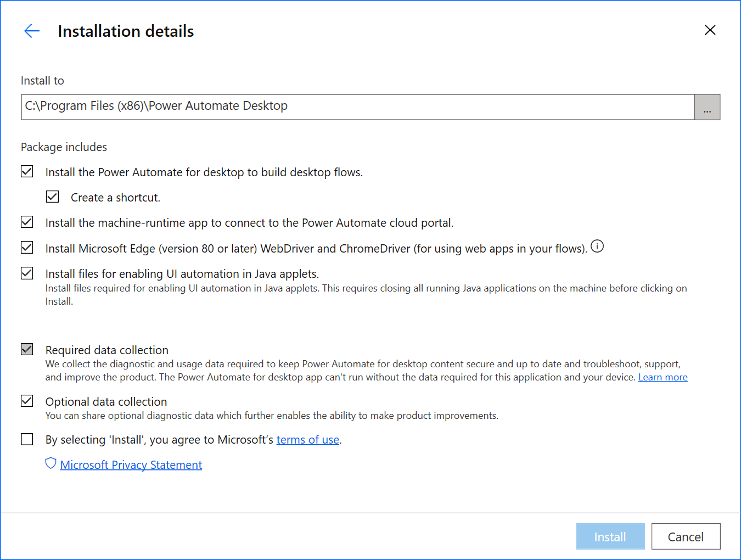Open the info icon beside WebDriver option

coord(597,247)
